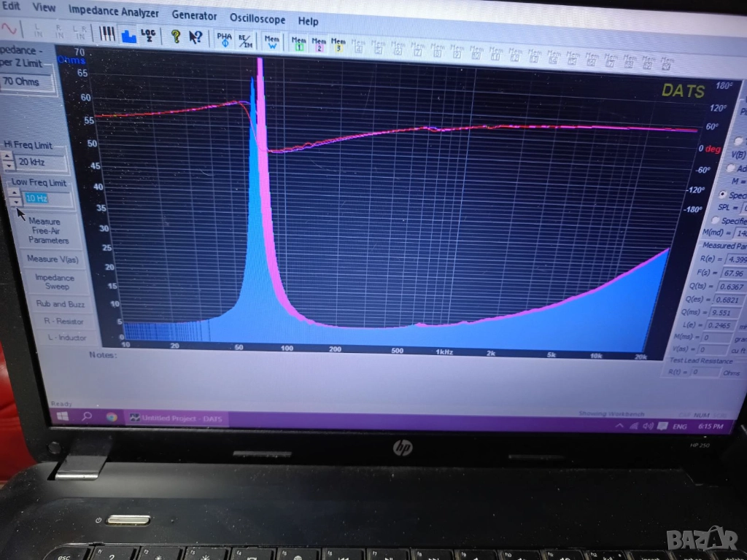Click the Q(ts) value 0.6367 field
This screenshot has width=747, height=560.
pos(729,287)
